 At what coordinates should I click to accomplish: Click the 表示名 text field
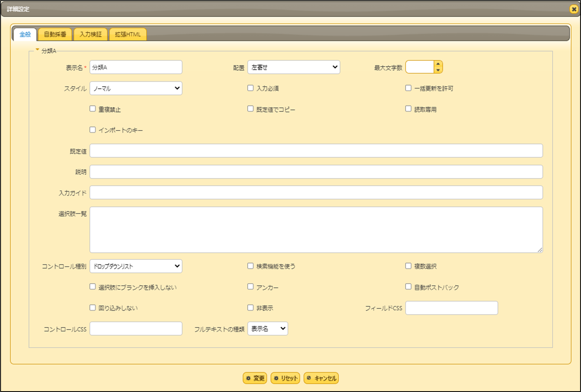coord(136,67)
